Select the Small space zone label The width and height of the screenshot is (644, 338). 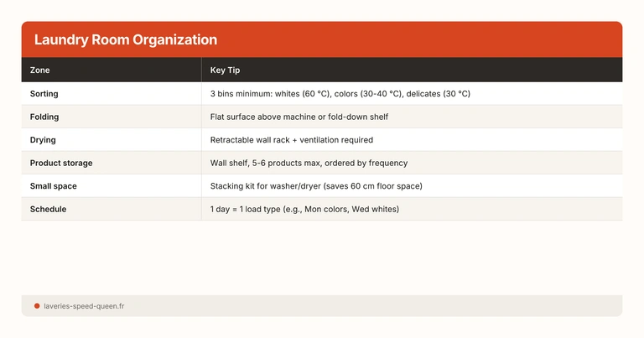(x=55, y=185)
